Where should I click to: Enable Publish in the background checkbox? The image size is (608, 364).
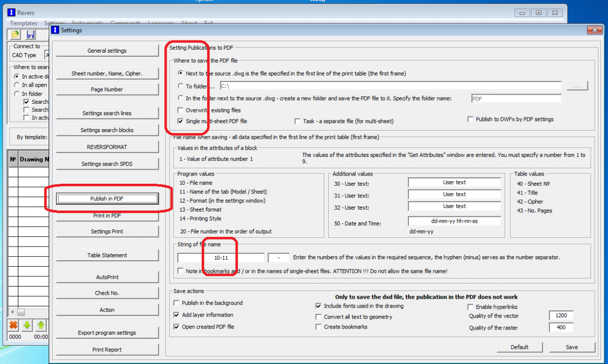(x=177, y=303)
